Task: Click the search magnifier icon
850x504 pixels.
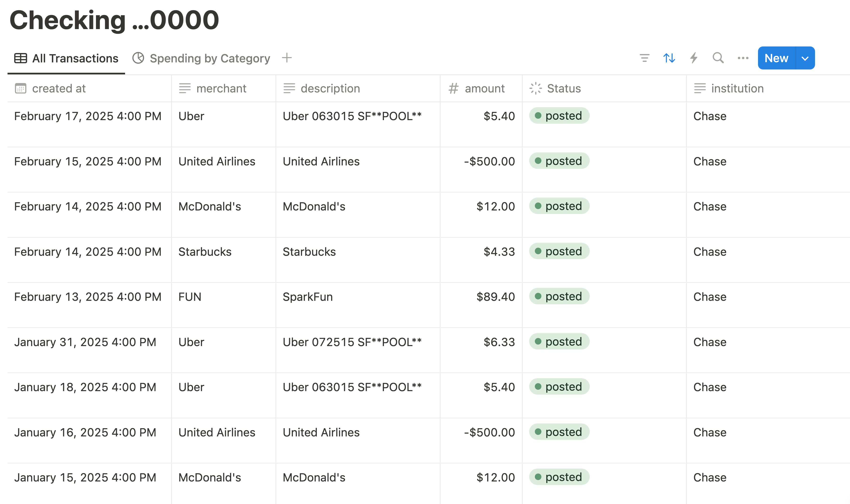Action: pyautogui.click(x=718, y=58)
